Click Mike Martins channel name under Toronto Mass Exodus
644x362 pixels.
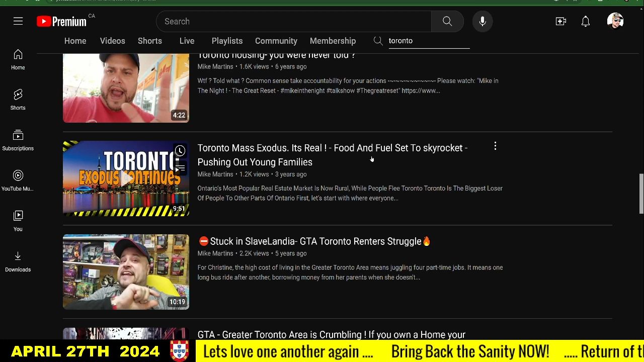tap(215, 174)
